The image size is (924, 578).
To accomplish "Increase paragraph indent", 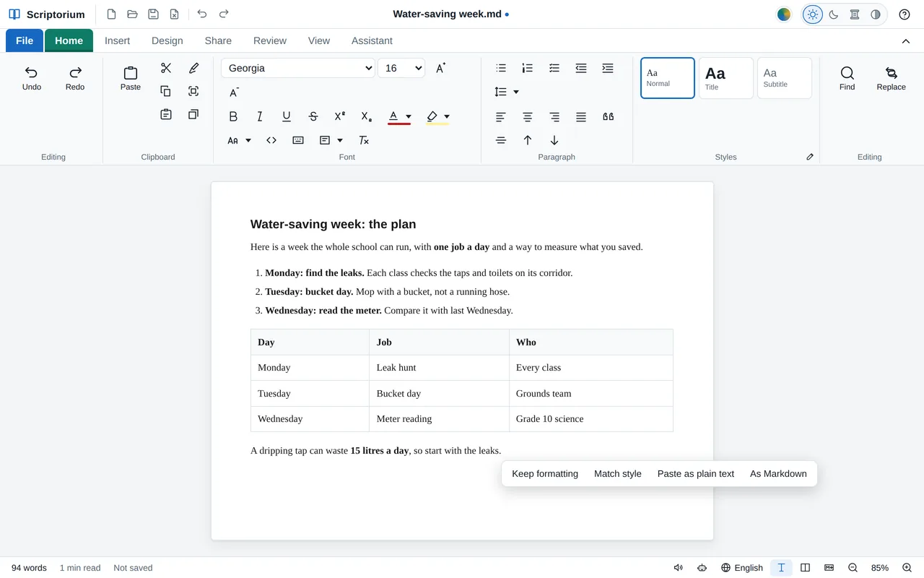I will coord(608,68).
